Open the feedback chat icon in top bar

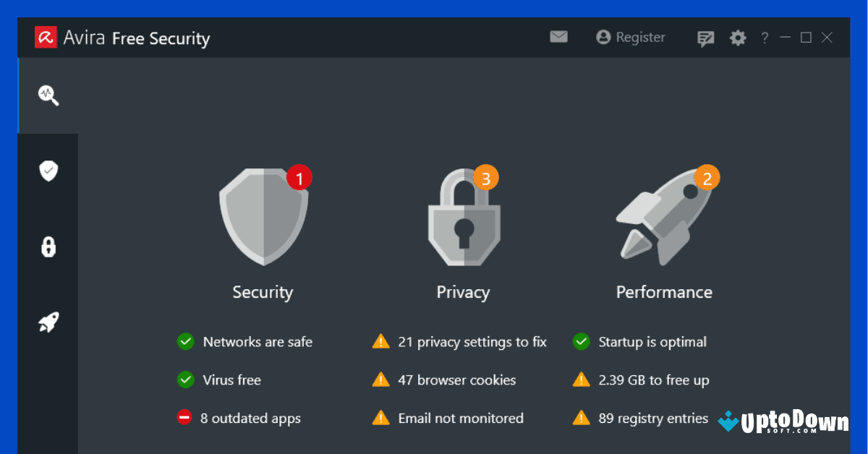[705, 38]
